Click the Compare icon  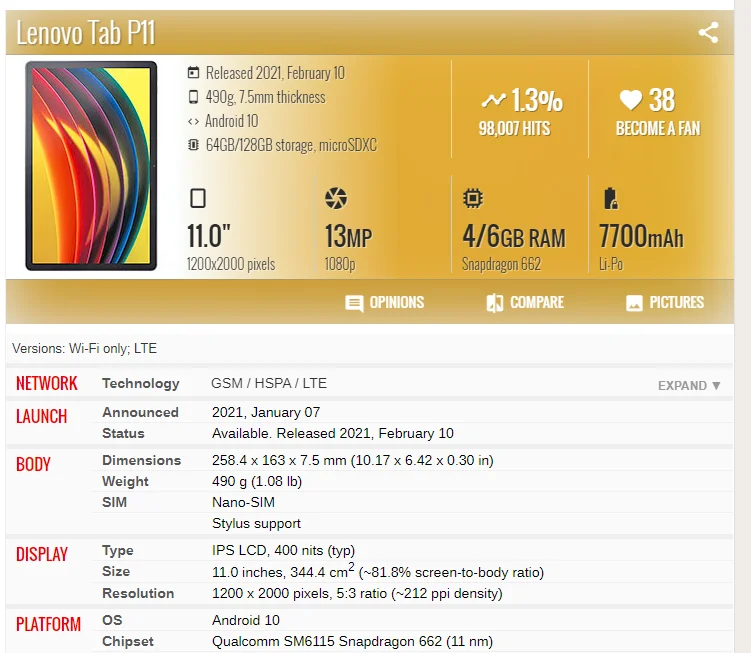(x=494, y=303)
